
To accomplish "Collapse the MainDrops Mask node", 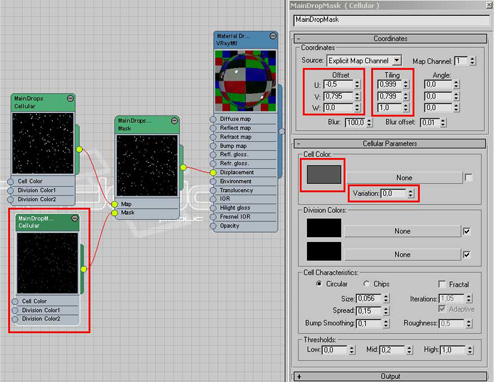I will [x=174, y=121].
